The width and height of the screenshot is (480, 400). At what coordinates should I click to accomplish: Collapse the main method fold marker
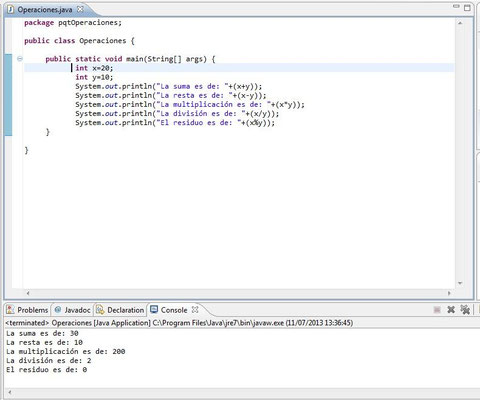(x=20, y=59)
